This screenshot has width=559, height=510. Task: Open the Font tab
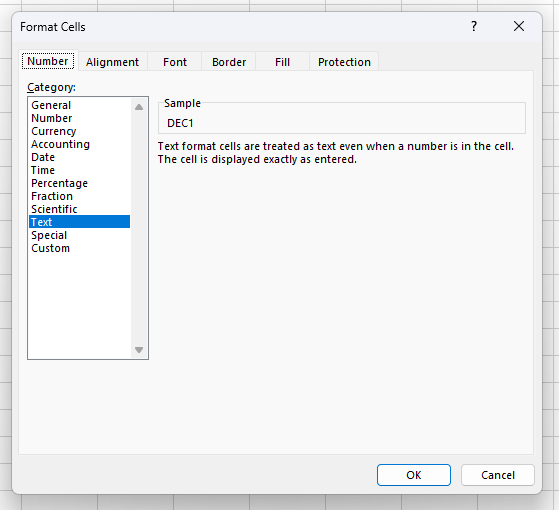[175, 62]
